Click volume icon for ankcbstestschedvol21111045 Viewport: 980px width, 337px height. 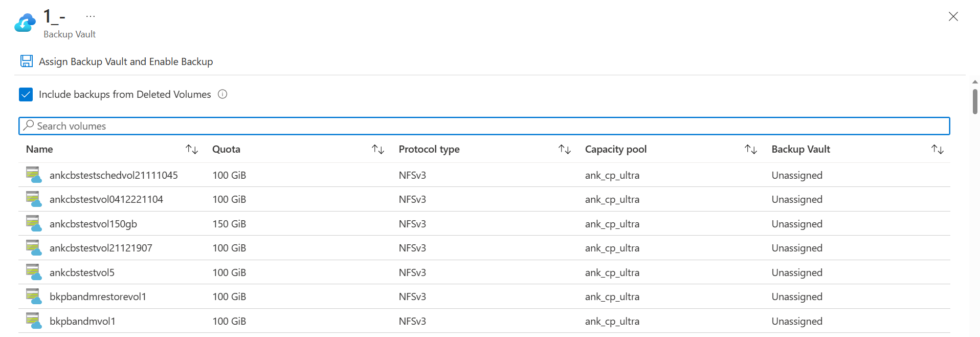pos(34,175)
